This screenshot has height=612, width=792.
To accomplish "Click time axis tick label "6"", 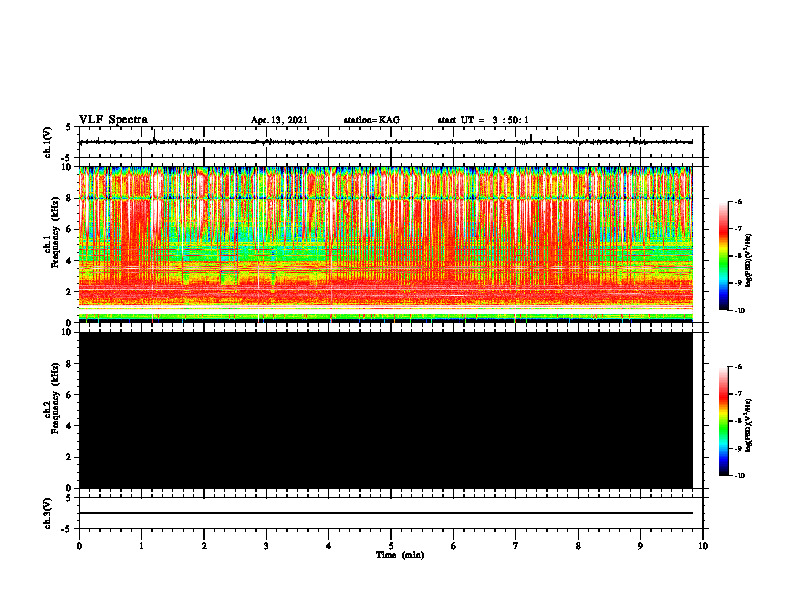I will coord(454,546).
